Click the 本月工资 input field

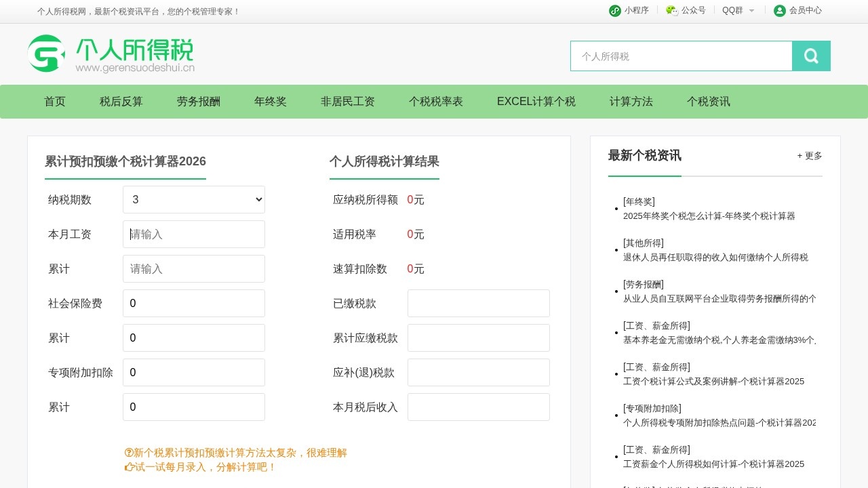[x=193, y=234]
